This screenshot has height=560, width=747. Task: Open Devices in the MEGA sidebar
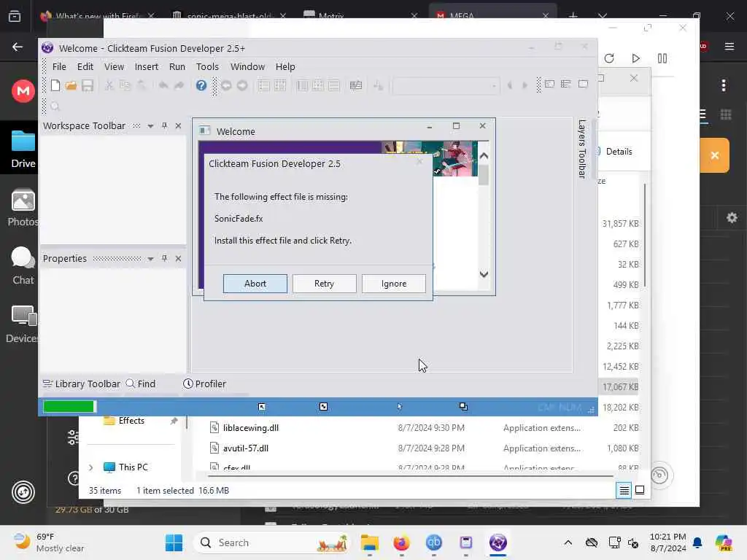click(22, 324)
